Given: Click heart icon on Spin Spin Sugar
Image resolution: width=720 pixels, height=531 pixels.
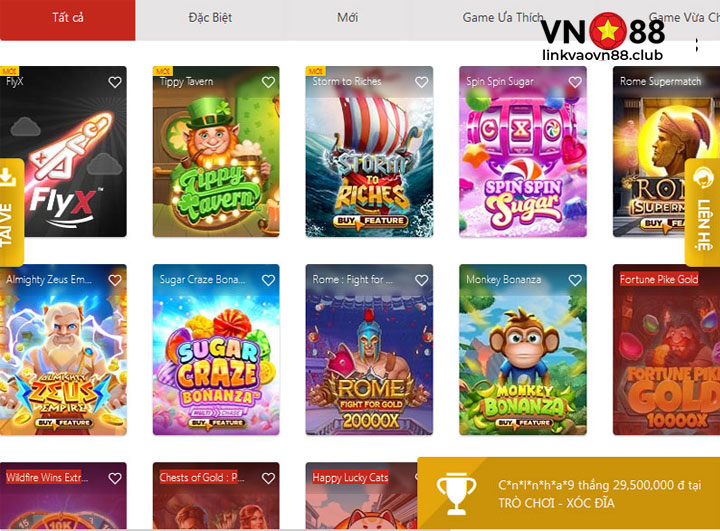Looking at the screenshot, I should tap(575, 82).
